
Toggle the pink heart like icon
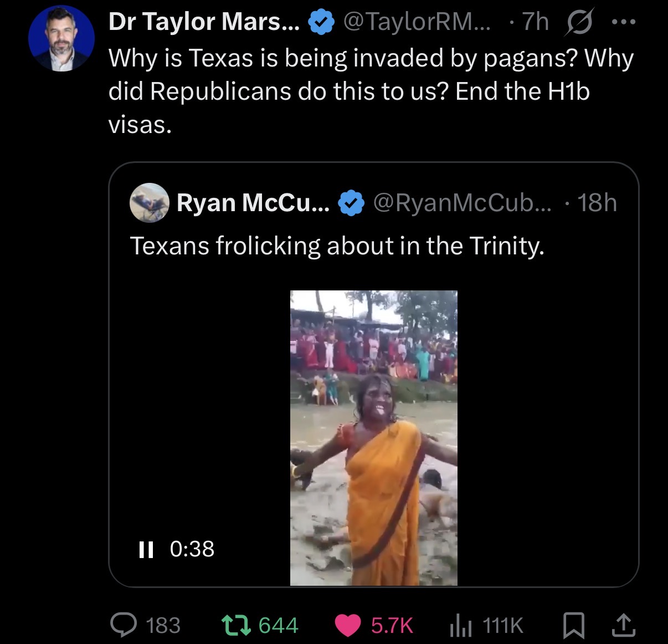(348, 625)
